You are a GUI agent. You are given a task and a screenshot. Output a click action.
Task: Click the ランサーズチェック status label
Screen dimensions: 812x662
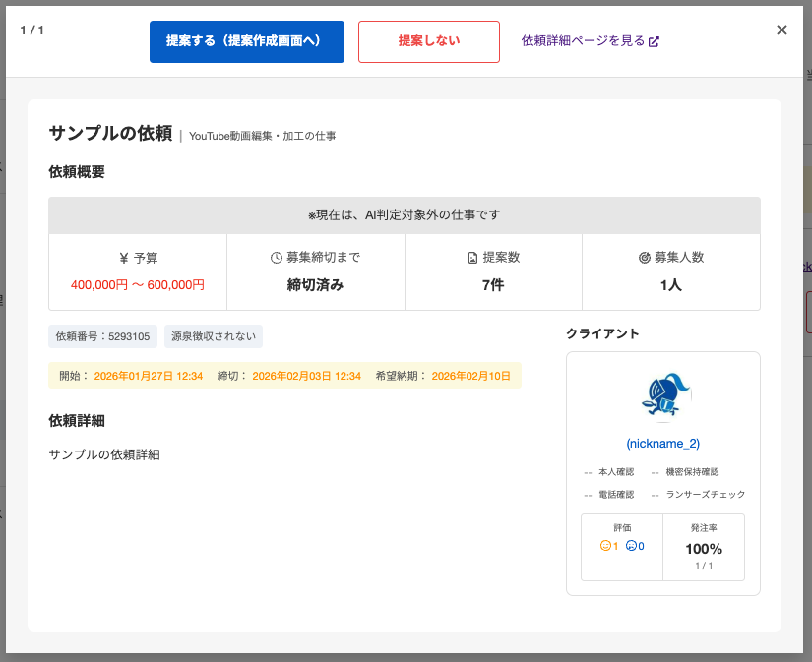[x=705, y=495]
